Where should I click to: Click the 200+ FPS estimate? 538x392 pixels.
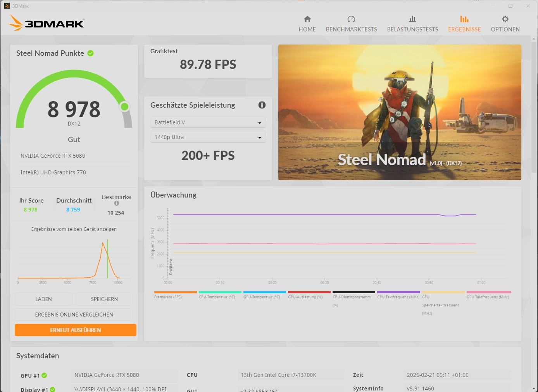[208, 156]
